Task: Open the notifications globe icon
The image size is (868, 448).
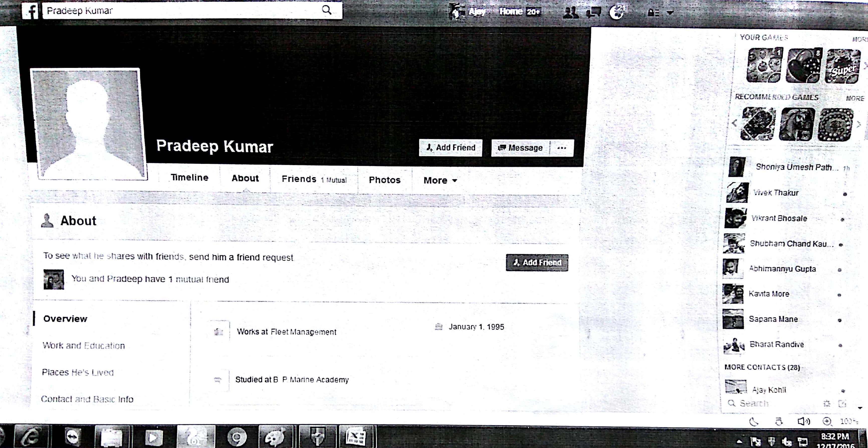Action: pyautogui.click(x=617, y=13)
